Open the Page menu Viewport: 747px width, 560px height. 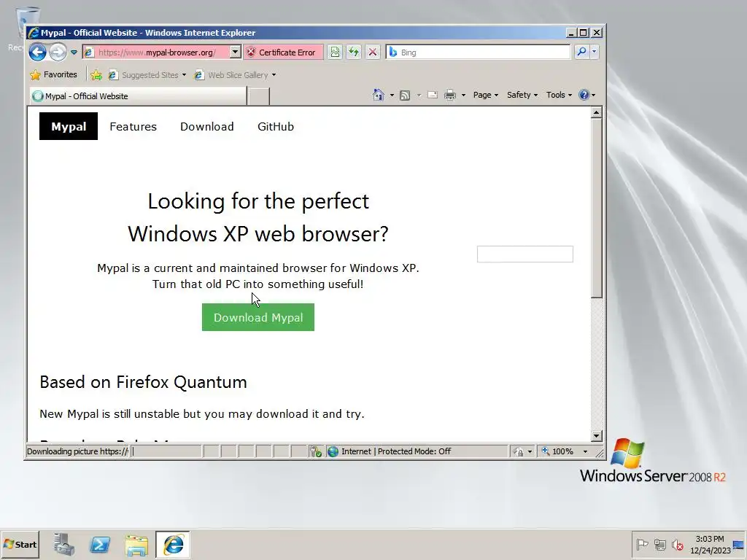[485, 95]
